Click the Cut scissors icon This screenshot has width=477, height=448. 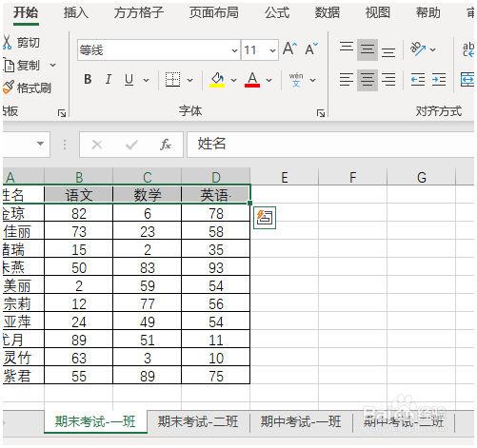tap(7, 42)
